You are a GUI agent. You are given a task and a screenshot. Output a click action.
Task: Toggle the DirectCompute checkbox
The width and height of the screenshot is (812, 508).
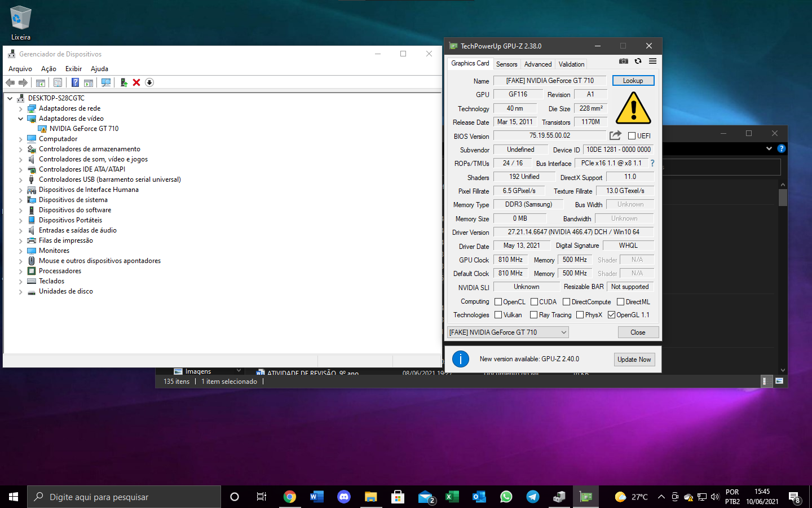tap(566, 302)
